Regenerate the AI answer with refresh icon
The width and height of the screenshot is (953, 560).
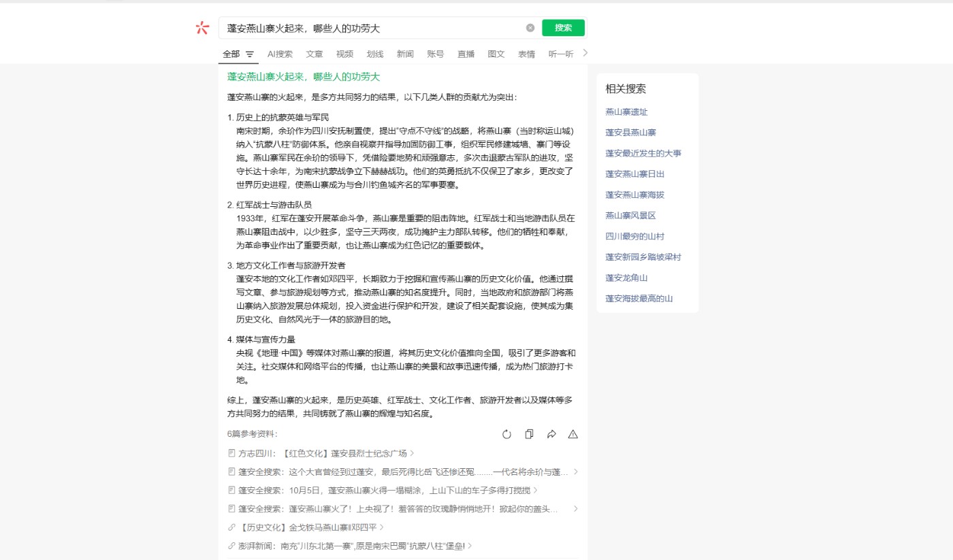pos(506,434)
